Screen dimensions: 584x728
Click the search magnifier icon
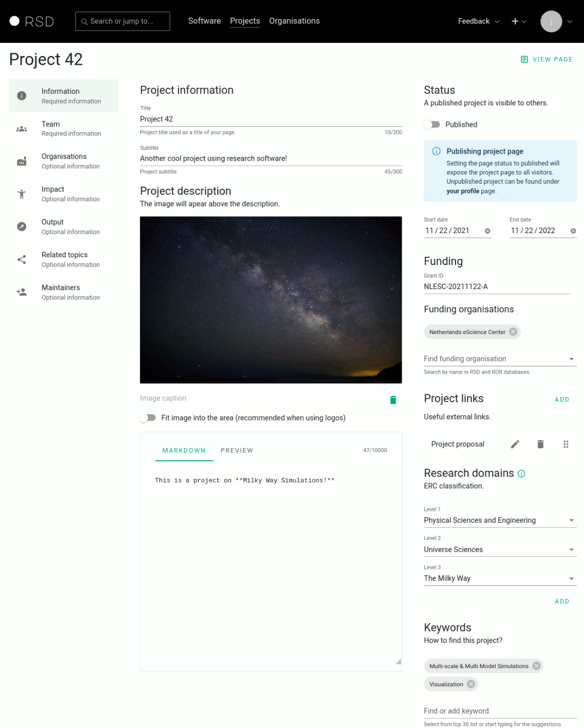click(84, 21)
